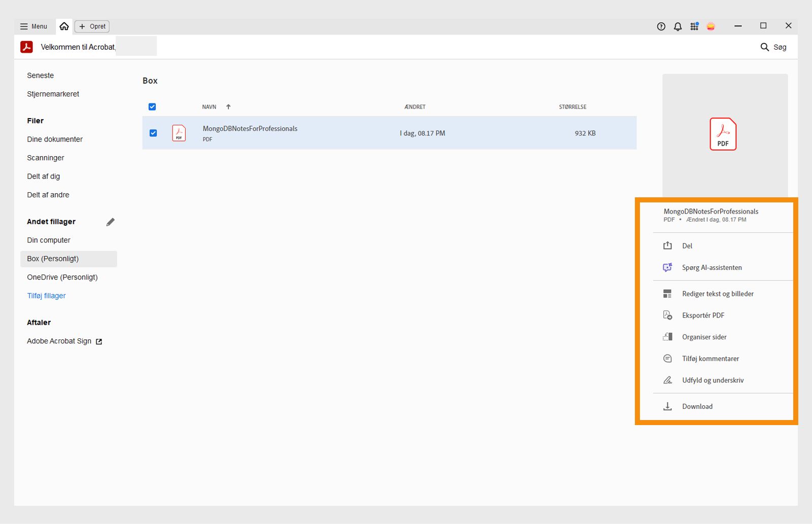Select Delt af dig in sidebar

(44, 177)
